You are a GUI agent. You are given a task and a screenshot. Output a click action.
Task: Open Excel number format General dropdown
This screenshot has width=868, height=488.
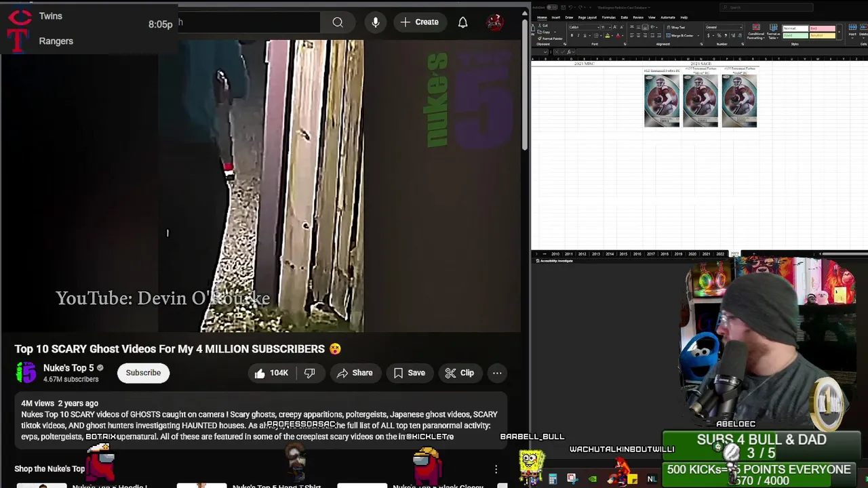[741, 27]
